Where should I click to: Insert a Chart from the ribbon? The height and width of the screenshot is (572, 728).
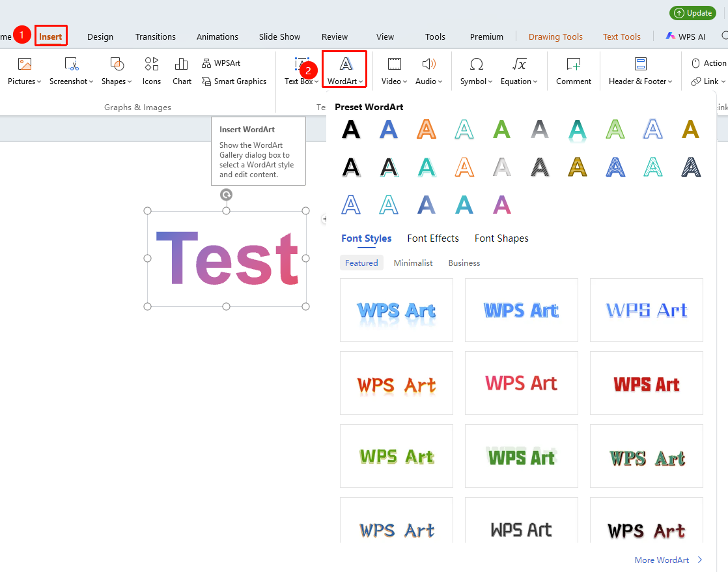coord(182,71)
